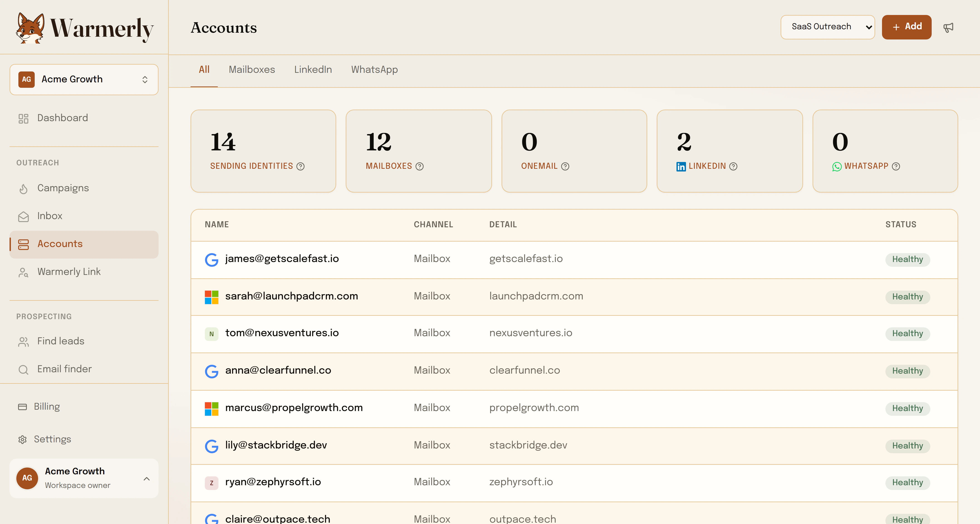Viewport: 980px width, 524px height.
Task: Click Healthy badge for james@getscalefast.io
Action: tap(907, 260)
